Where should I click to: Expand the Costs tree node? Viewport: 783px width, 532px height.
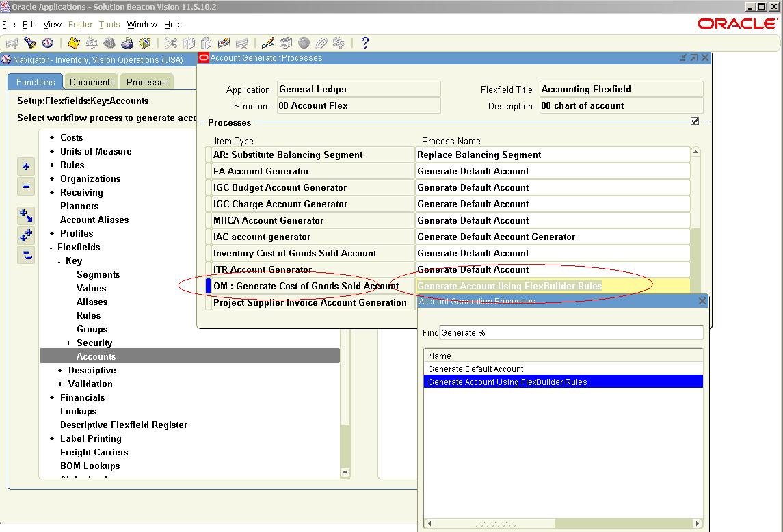tap(52, 138)
